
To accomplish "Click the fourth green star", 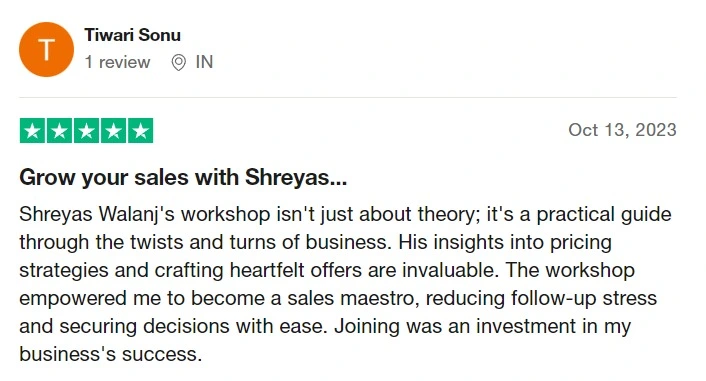I will click(x=113, y=131).
